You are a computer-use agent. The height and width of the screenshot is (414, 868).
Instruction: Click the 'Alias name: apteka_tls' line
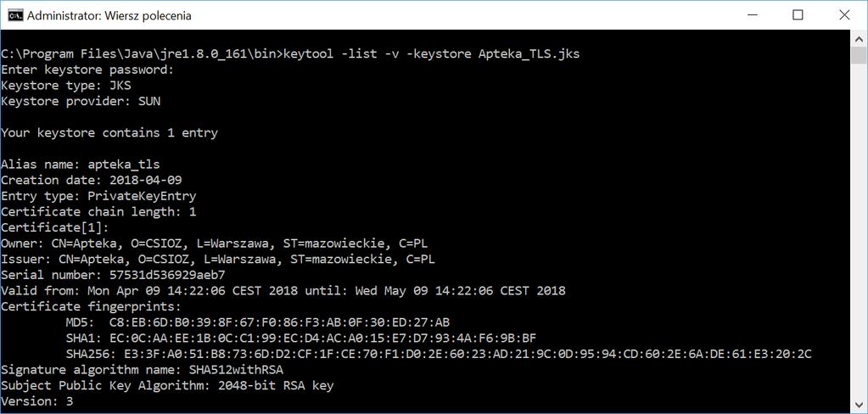[81, 165]
